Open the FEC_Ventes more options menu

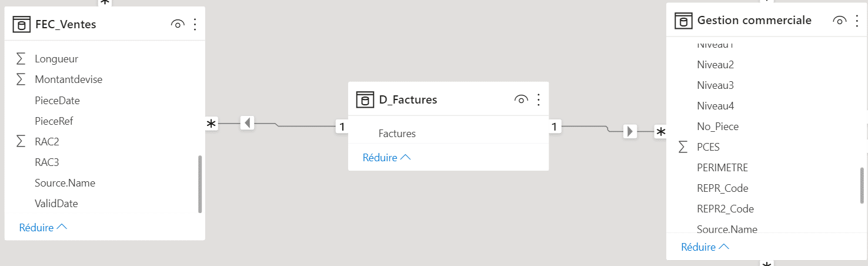[195, 24]
